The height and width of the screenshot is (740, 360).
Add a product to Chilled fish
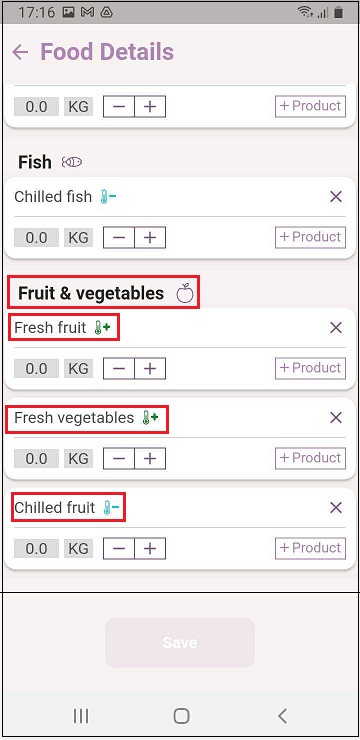(310, 237)
